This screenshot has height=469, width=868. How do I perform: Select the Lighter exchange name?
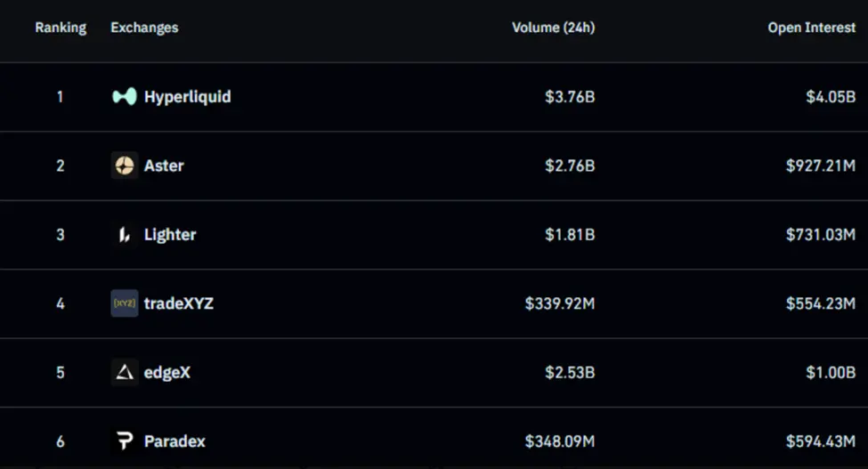click(x=170, y=235)
